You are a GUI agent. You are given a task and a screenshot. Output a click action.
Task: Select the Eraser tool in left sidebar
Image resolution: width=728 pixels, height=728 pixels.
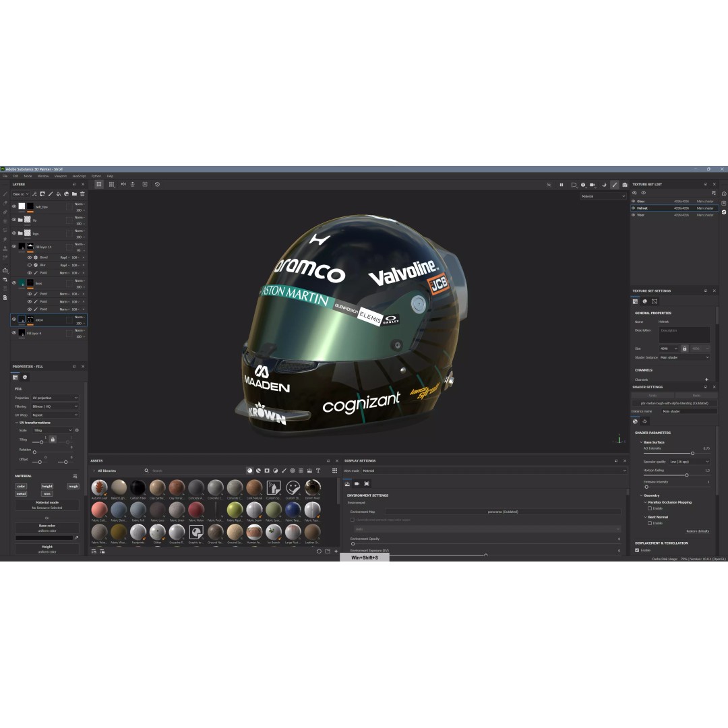coord(5,203)
